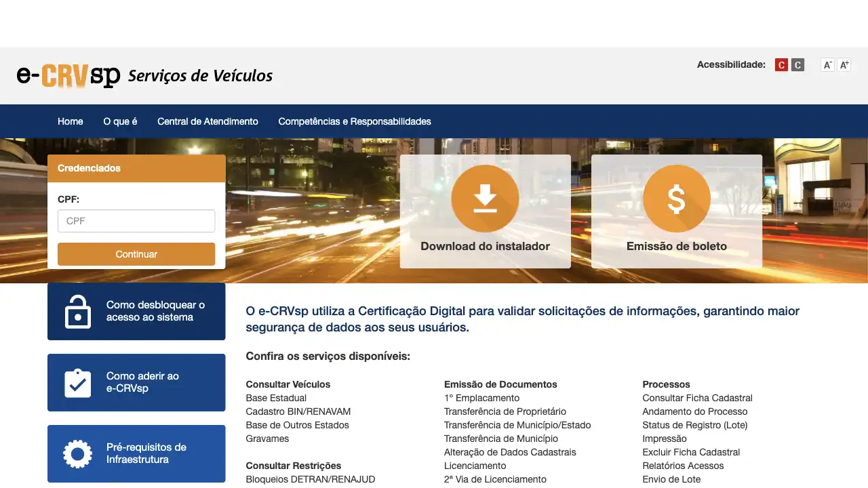Select Relatórios Acessos text
This screenshot has width=868, height=488.
click(x=683, y=466)
